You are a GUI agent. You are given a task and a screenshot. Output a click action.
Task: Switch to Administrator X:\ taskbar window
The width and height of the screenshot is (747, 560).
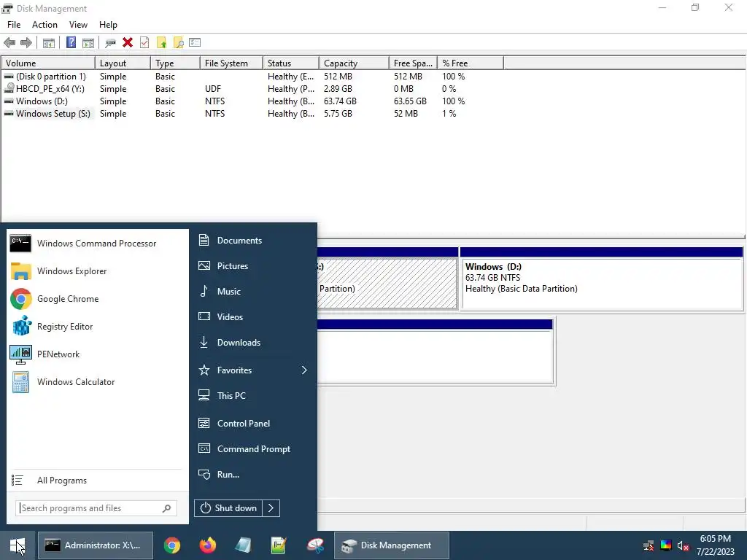pyautogui.click(x=96, y=545)
